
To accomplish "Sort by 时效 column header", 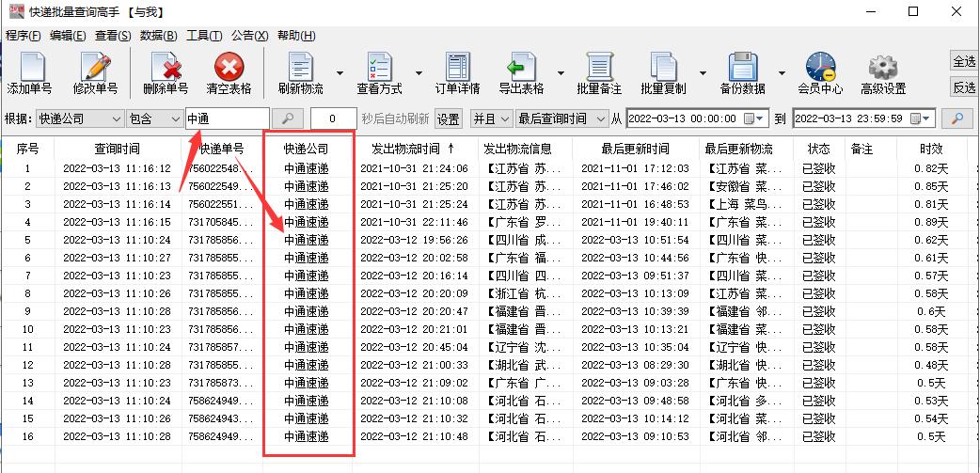I will click(931, 149).
